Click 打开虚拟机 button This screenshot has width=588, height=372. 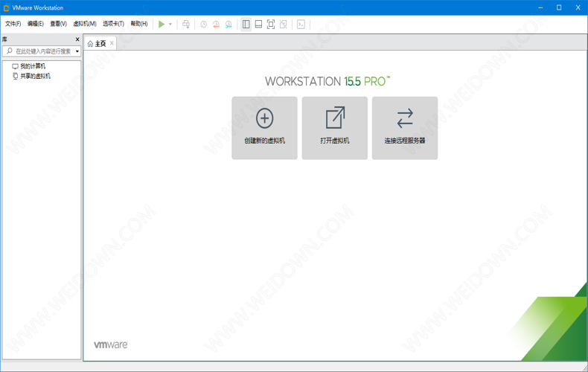point(335,128)
